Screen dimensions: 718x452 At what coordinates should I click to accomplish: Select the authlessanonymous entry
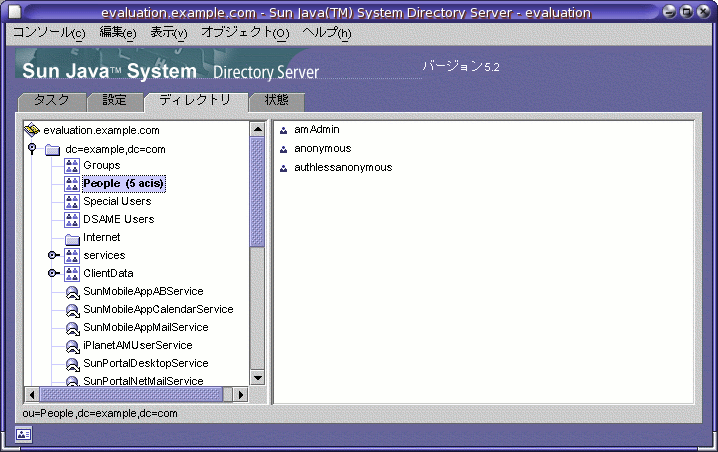point(343,168)
